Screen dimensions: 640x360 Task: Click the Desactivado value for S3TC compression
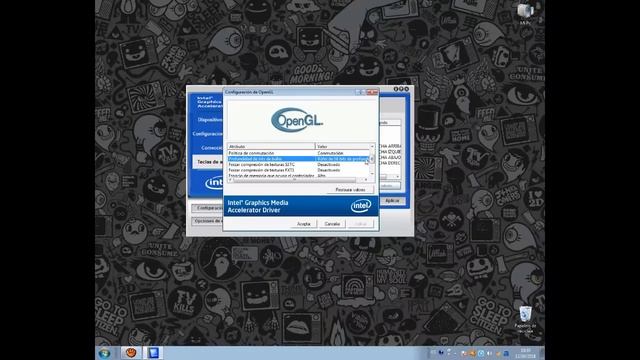click(x=329, y=164)
